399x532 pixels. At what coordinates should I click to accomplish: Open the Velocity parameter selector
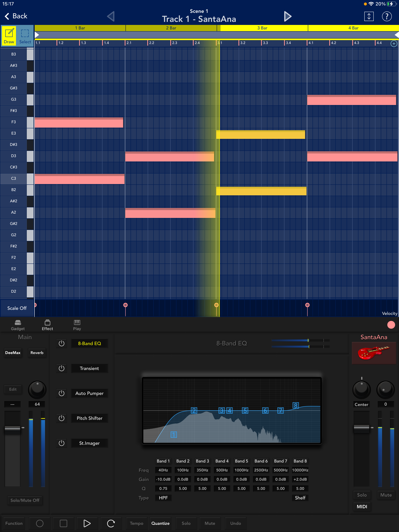point(389,313)
